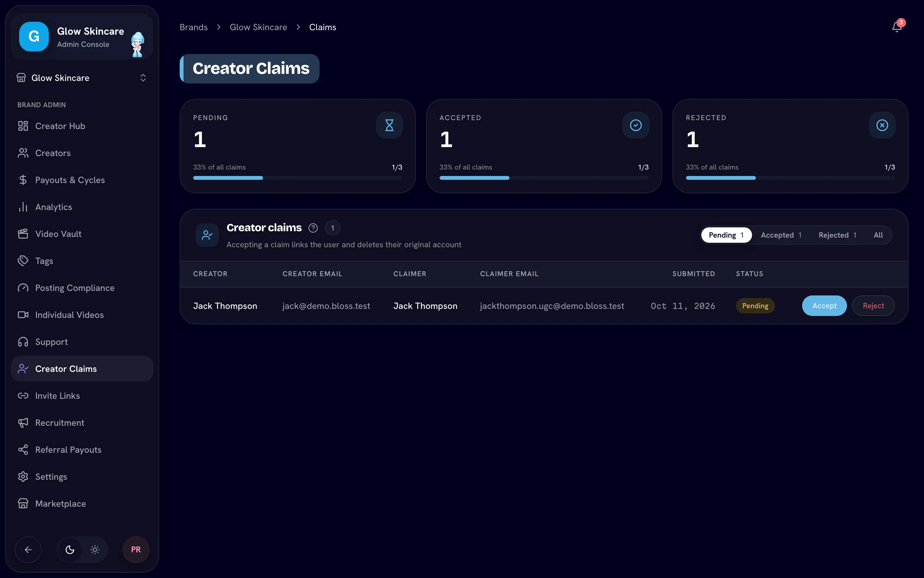The width and height of the screenshot is (924, 578).
Task: Click the Referral Payouts share icon
Action: point(23,450)
